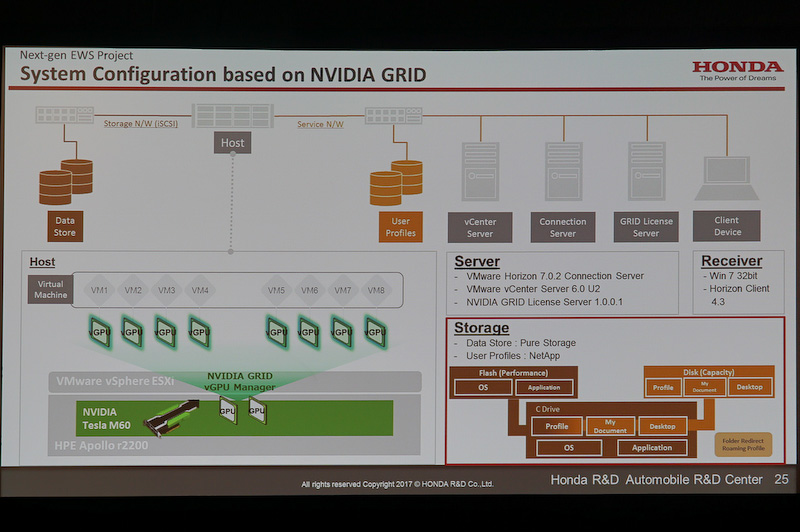Viewport: 800px width, 532px height.
Task: Select the VM1 diamond
Action: (x=99, y=290)
